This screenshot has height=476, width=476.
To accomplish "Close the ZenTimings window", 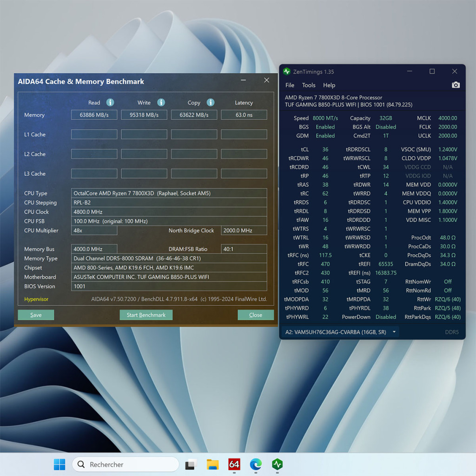I will click(x=455, y=71).
